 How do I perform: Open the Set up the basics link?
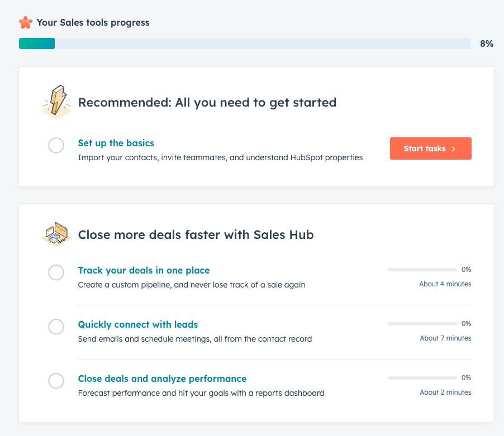pyautogui.click(x=116, y=143)
